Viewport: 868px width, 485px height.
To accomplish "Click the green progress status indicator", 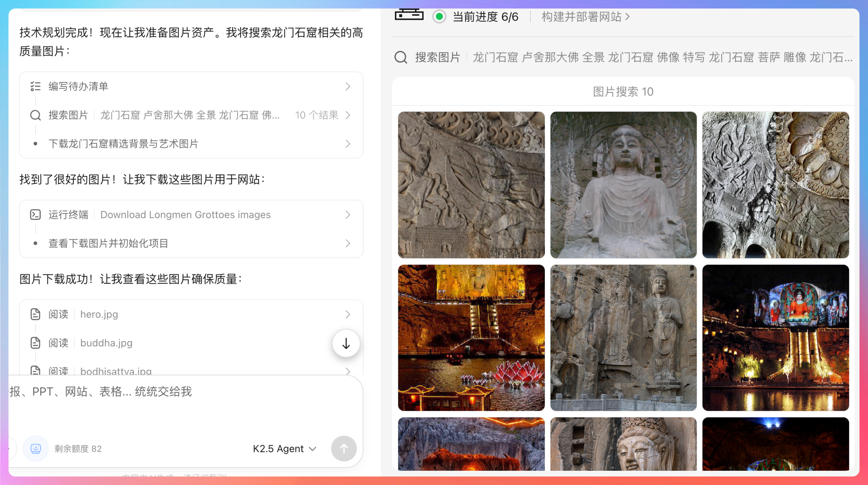I will (439, 17).
